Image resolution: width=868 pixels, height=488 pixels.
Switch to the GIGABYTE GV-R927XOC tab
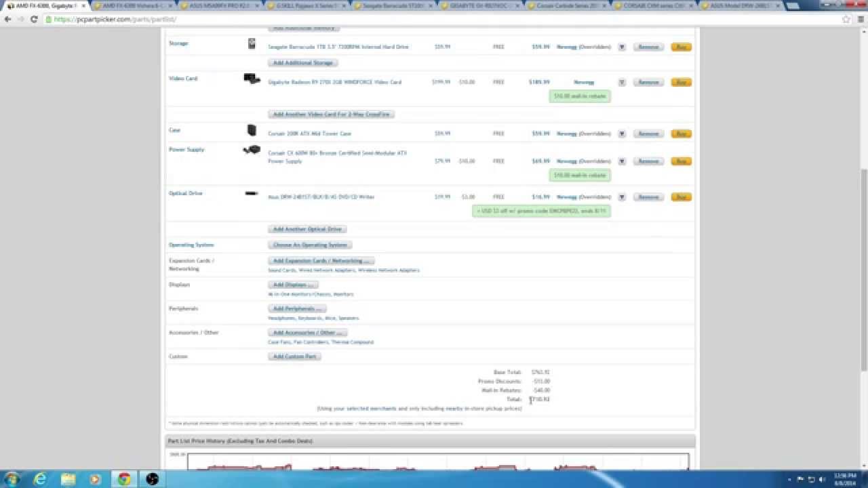(479, 5)
